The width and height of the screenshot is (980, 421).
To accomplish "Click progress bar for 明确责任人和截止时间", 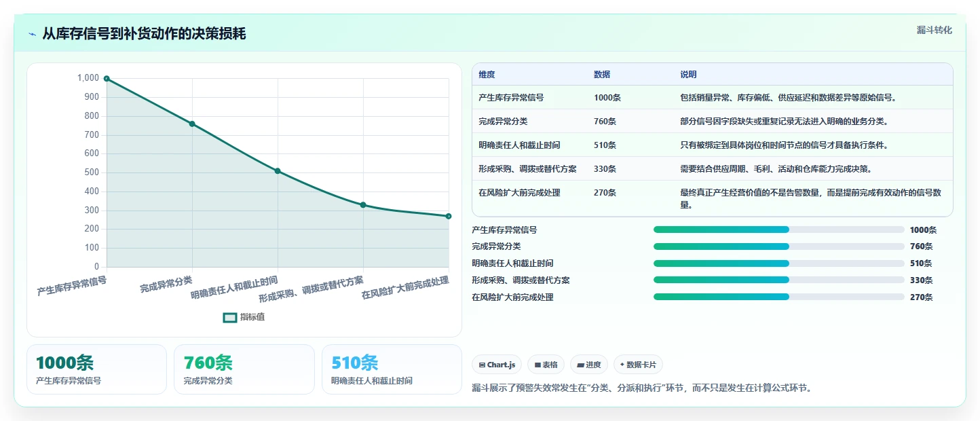I will pos(779,263).
